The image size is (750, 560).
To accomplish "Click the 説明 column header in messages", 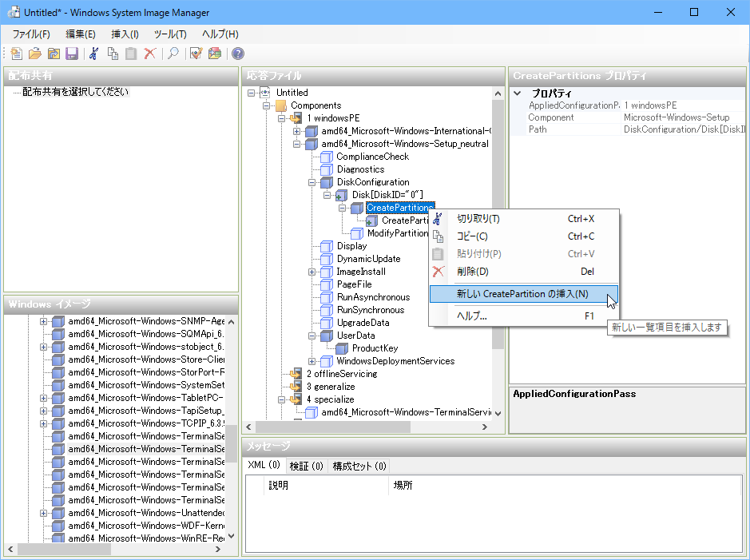I will 326,486.
